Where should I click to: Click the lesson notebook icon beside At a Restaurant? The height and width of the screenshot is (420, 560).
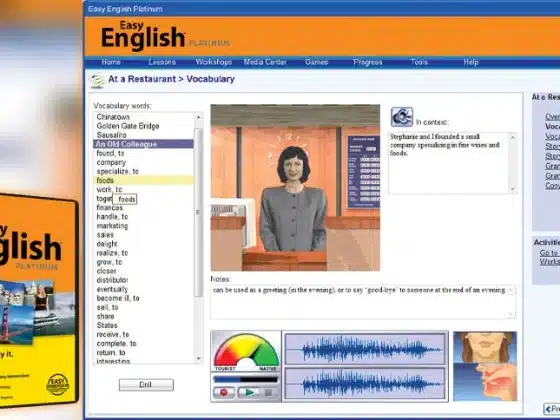[x=96, y=81]
